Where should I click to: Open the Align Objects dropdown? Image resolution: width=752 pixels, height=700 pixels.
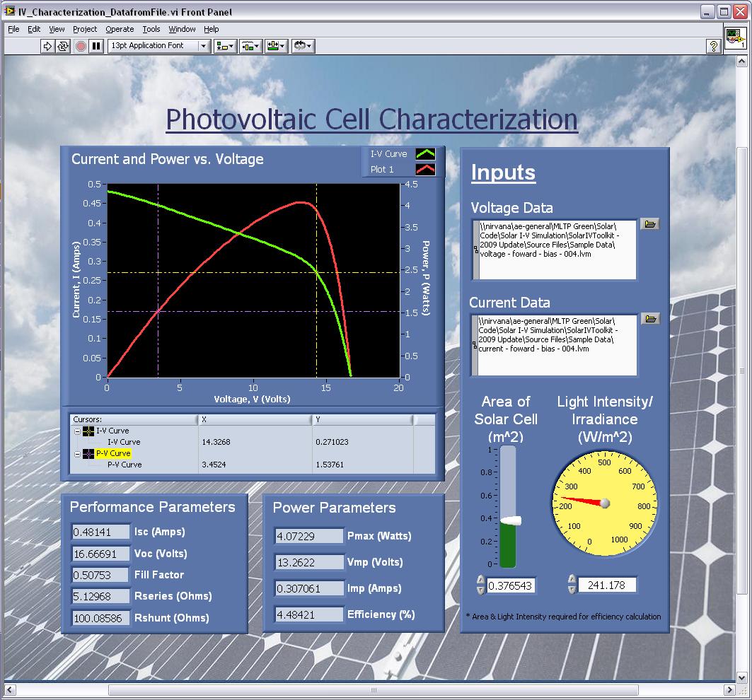click(x=226, y=46)
